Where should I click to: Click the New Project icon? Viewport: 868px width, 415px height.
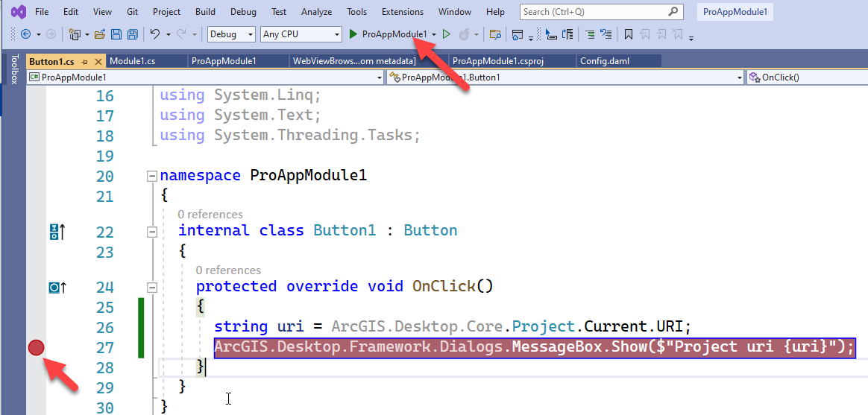coord(75,34)
